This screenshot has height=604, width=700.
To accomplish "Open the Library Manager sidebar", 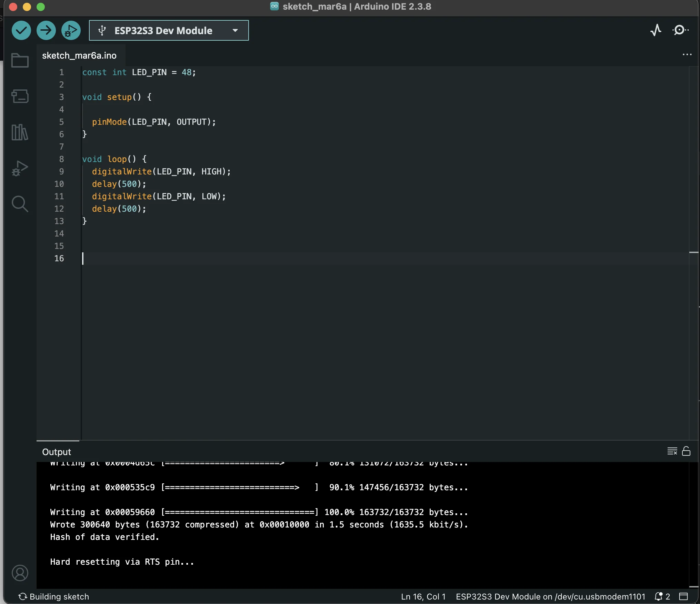I will [x=20, y=132].
